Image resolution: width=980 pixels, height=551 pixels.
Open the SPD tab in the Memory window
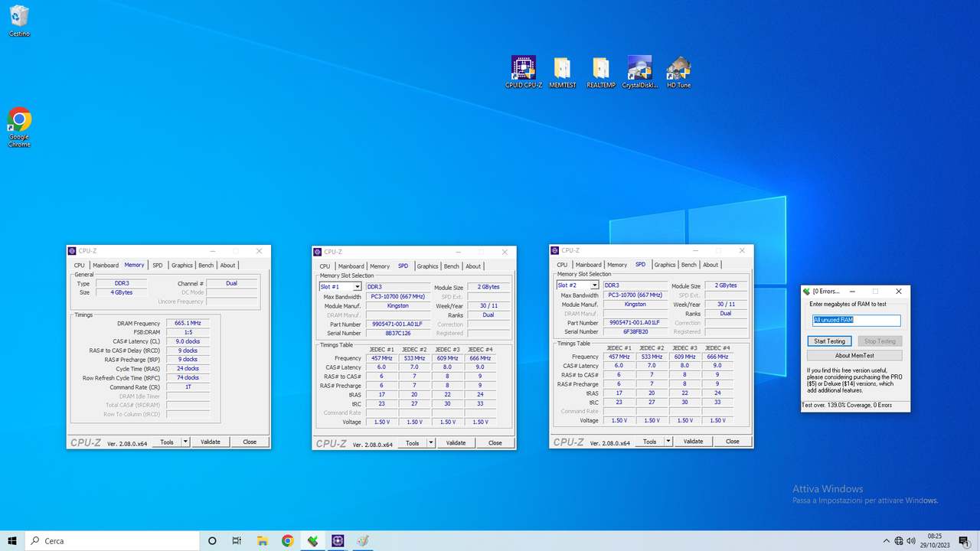click(x=158, y=266)
